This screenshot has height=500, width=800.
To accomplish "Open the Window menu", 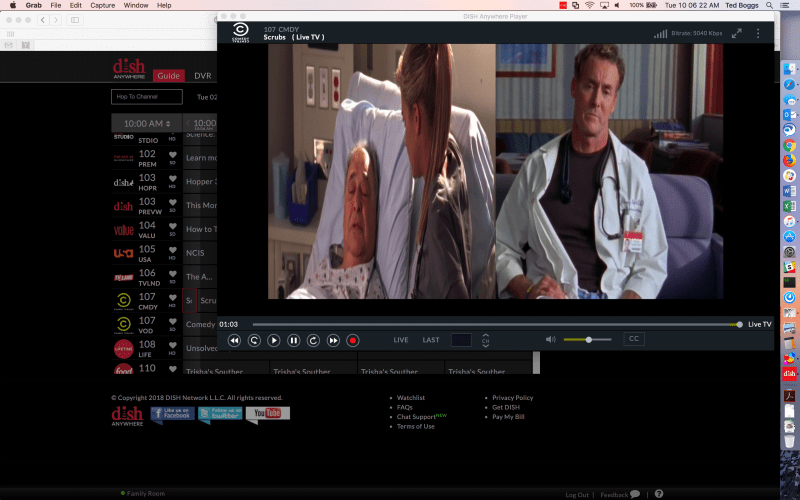I will pos(136,5).
